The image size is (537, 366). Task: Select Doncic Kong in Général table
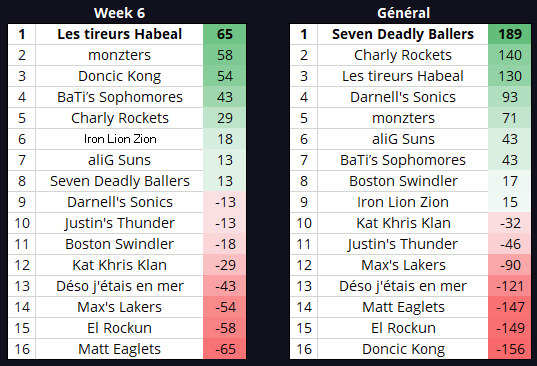(x=403, y=349)
